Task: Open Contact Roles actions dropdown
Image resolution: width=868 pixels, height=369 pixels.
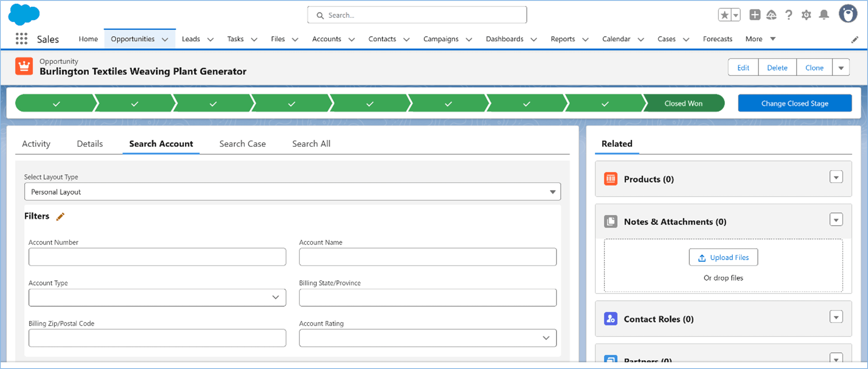Action: click(836, 317)
